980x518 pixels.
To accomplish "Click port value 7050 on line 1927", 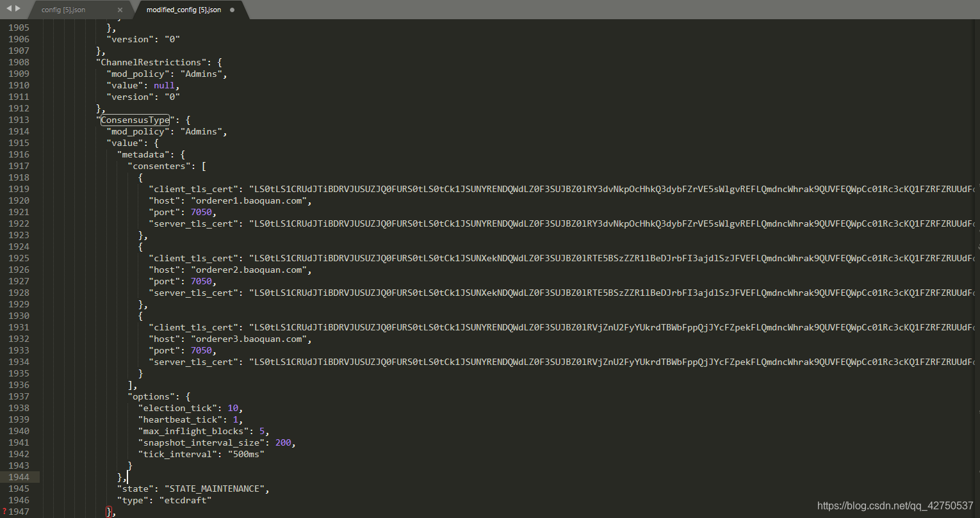I will click(x=201, y=281).
